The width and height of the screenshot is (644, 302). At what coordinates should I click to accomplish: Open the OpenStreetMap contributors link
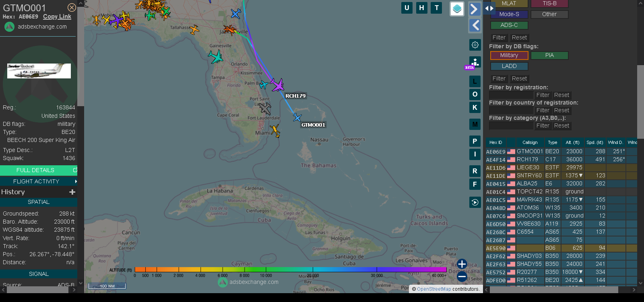pyautogui.click(x=434, y=289)
